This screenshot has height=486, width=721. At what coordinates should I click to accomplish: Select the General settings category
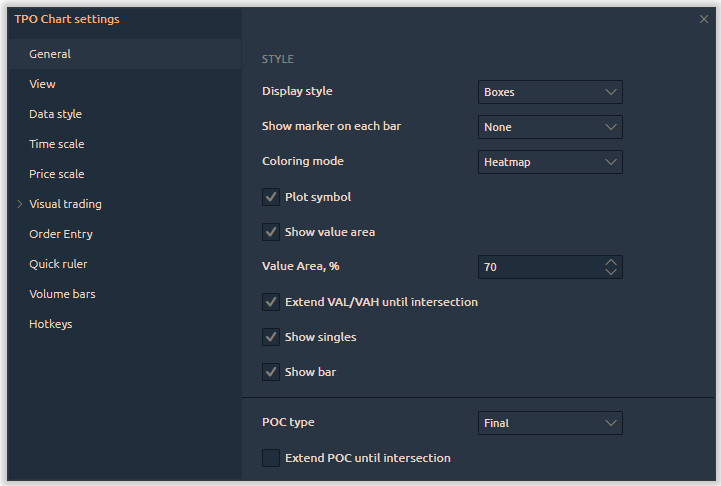click(x=50, y=54)
